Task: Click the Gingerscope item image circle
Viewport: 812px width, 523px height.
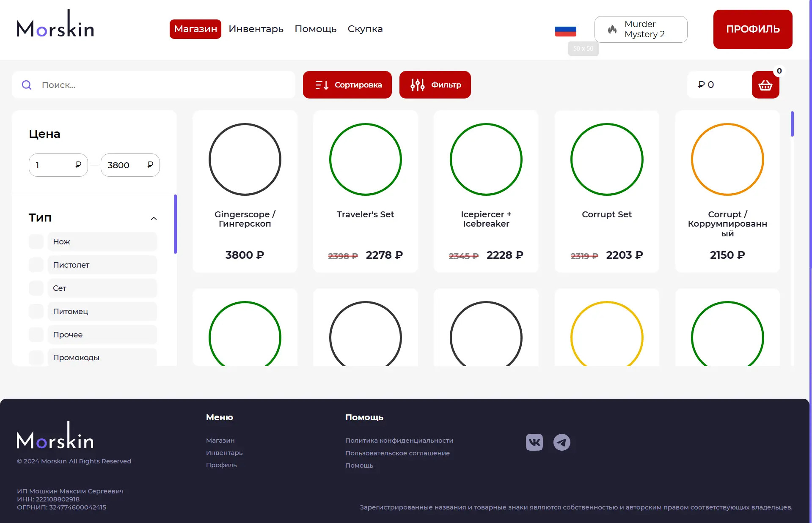Action: 245,159
